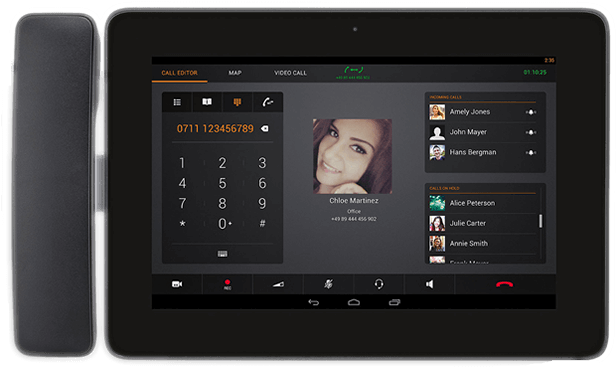616x367 pixels.
Task: Tap dial pad key 4
Action: coord(182,183)
